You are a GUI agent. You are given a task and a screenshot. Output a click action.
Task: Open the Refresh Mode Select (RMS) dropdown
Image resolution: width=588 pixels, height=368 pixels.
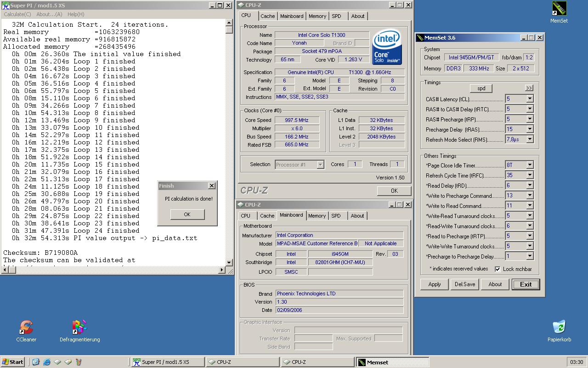[530, 139]
